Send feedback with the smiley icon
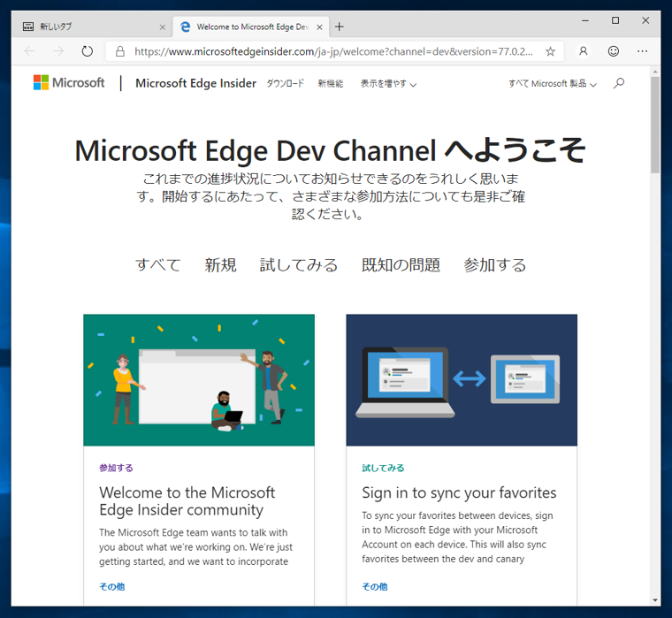Viewport: 672px width, 618px height. 614,51
